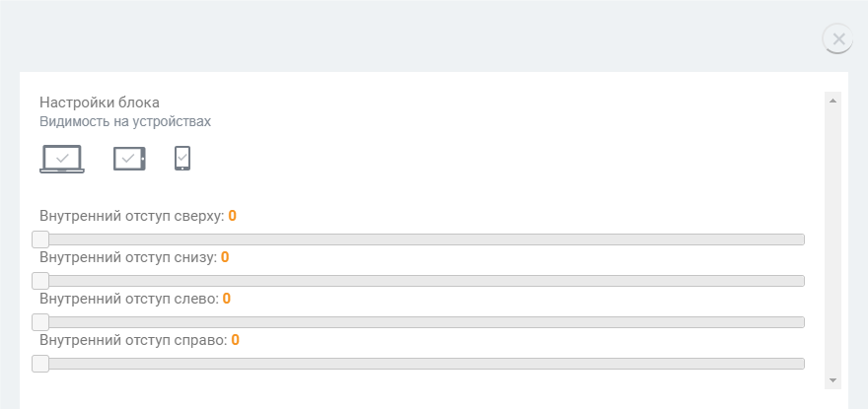
Task: Toggle mobile phone visibility icon
Action: pos(182,159)
